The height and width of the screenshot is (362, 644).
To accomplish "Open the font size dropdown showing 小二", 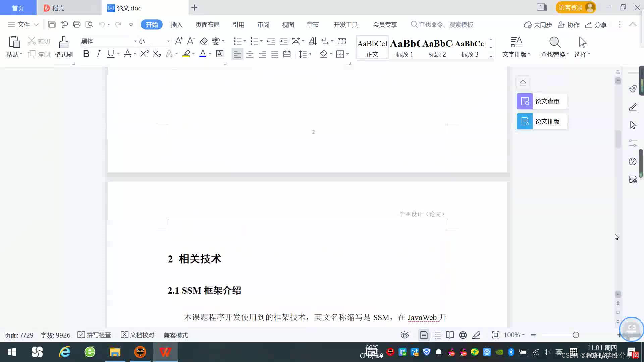I will [168, 41].
